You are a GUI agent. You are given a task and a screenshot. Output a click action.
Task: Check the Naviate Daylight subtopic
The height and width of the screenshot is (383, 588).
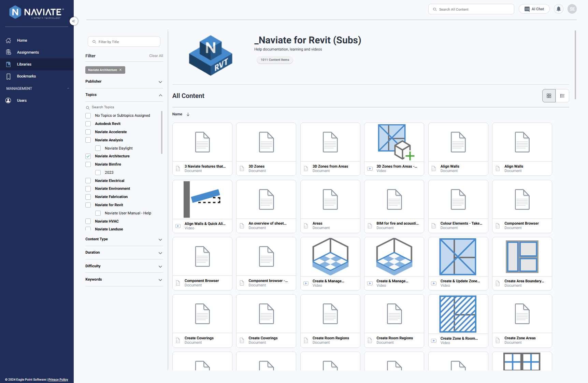(x=98, y=148)
